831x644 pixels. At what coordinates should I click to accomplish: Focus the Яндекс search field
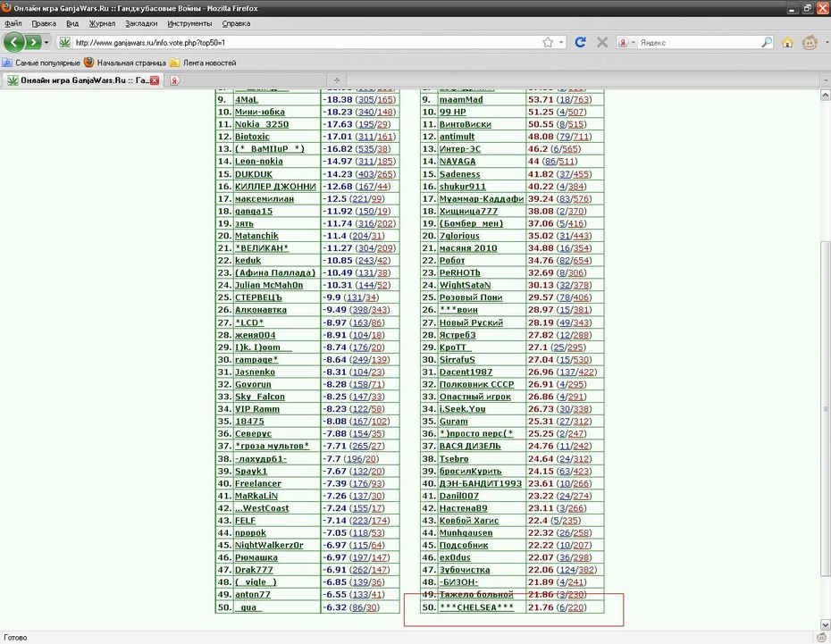coord(698,42)
